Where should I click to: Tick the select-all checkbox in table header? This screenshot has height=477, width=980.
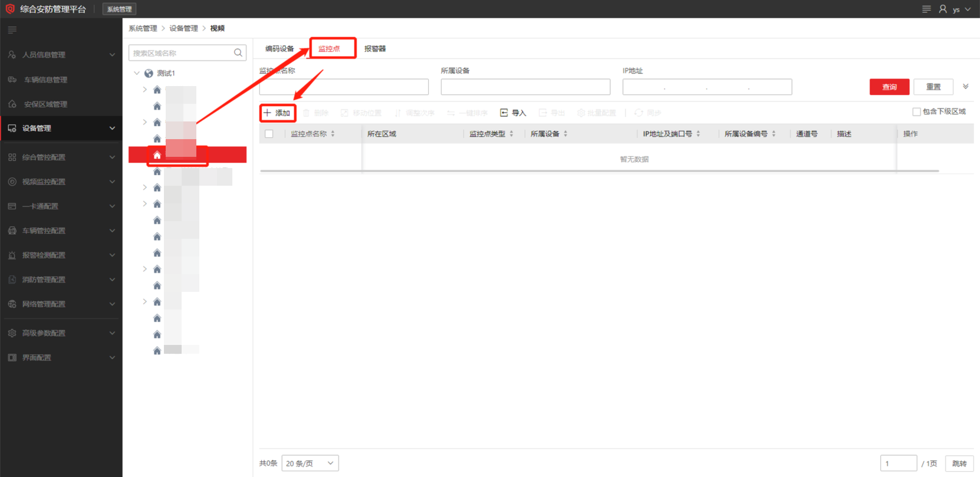[x=269, y=134]
